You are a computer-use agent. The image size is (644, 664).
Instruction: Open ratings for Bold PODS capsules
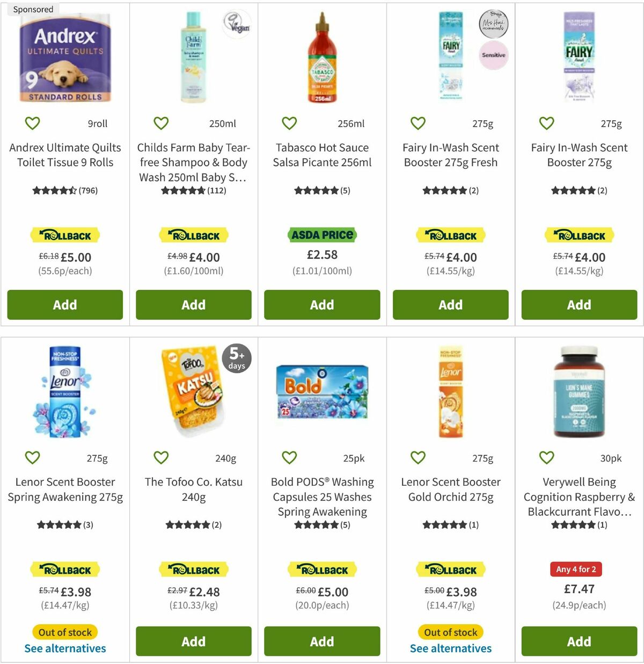(x=321, y=525)
